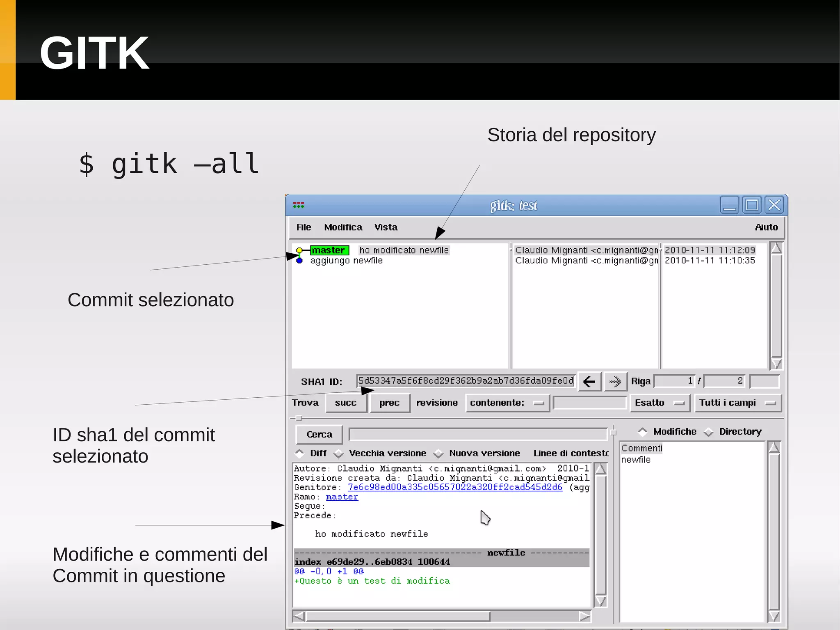840x630 pixels.
Task: Open the 'Tutti i campi' dropdown
Action: pyautogui.click(x=738, y=403)
